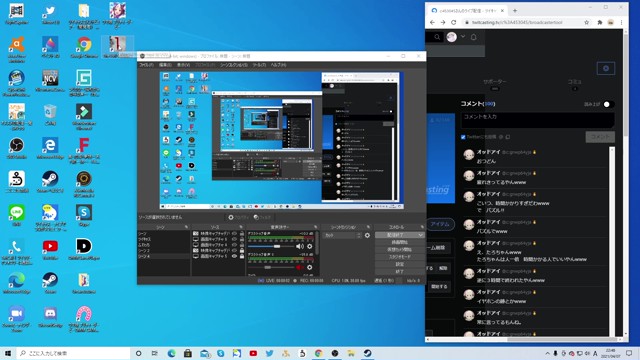Click the Start Recording button in OBS
Image resolution: width=640 pixels, height=360 pixels.
click(x=399, y=242)
